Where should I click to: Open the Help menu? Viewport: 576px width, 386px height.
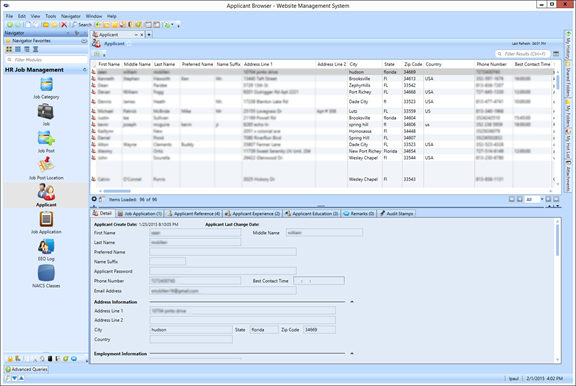[x=112, y=16]
